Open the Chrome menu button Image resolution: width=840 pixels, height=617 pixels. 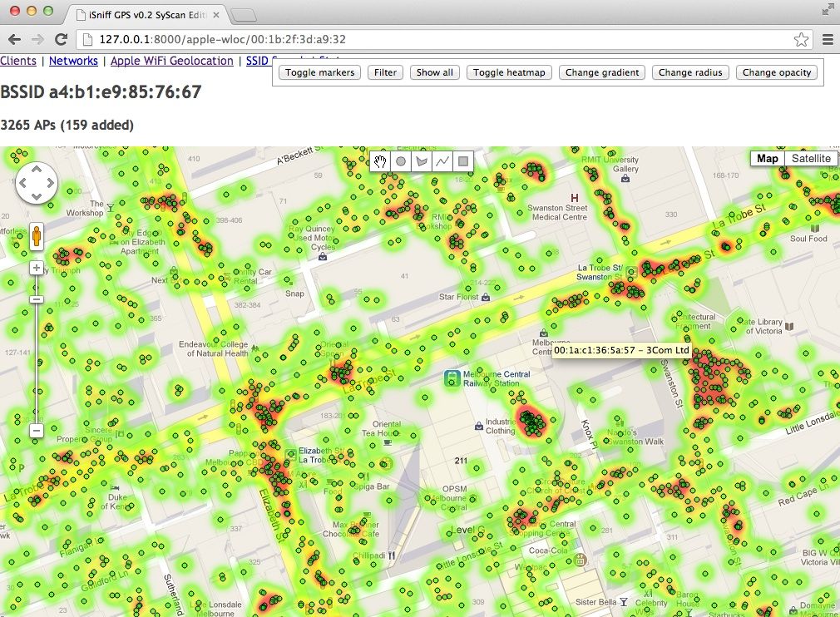[x=828, y=39]
